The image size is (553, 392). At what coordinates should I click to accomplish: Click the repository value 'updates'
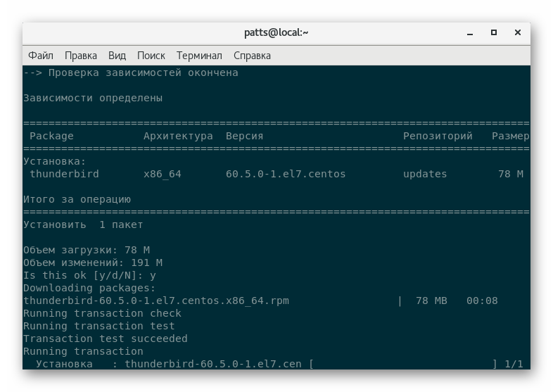[x=425, y=175]
